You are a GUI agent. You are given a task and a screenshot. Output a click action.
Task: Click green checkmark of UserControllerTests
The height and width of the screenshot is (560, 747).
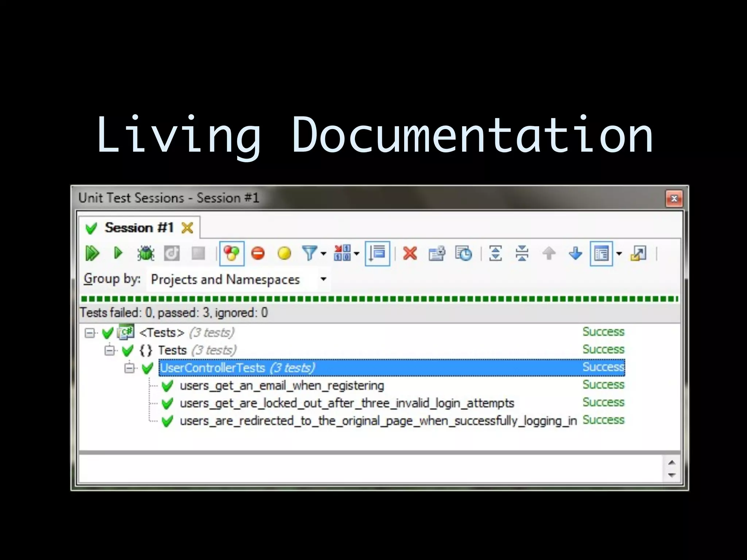[147, 368]
